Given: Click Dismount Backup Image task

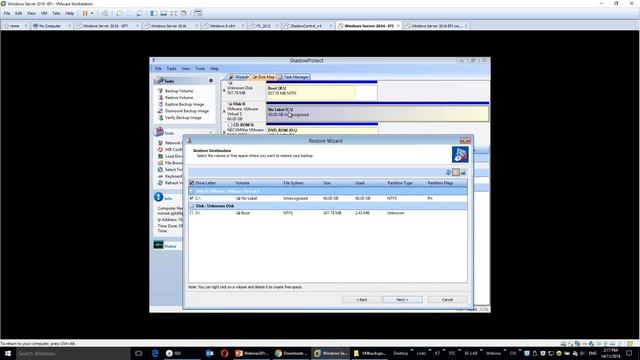Looking at the screenshot, I should point(187,111).
